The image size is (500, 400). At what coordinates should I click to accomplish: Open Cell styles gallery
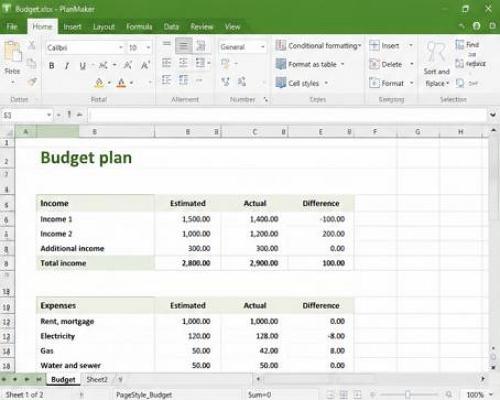pyautogui.click(x=302, y=83)
